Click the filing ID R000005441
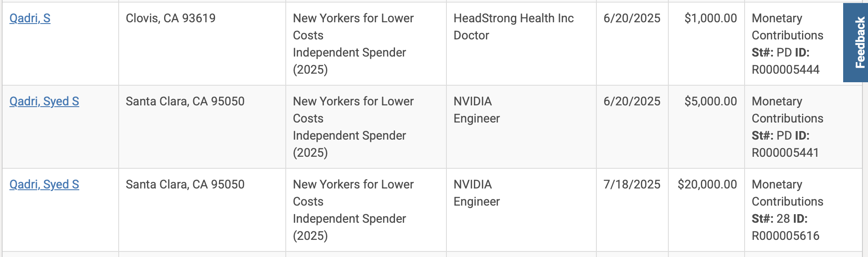Viewport: 868px width, 257px height. coord(785,153)
